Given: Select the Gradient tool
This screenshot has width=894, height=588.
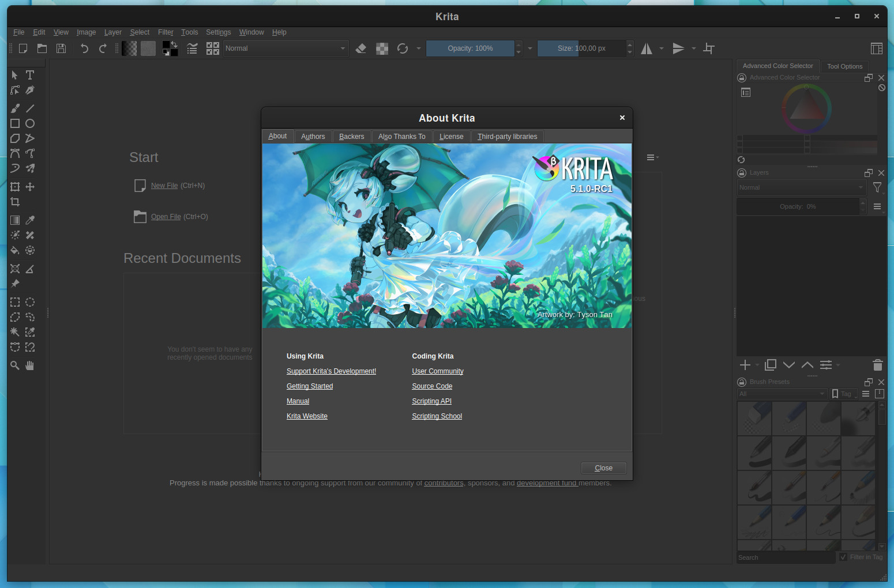Looking at the screenshot, I should (x=15, y=220).
